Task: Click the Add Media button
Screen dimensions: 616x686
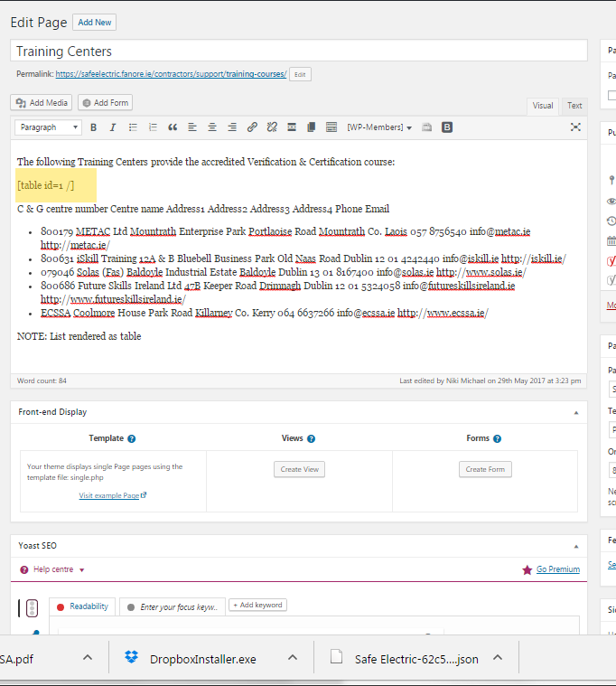Action: pyautogui.click(x=41, y=103)
